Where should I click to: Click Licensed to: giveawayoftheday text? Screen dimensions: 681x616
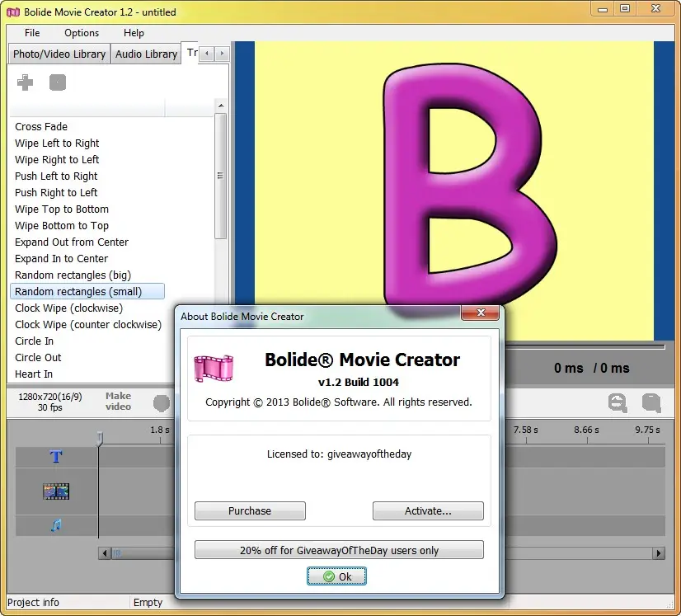339,454
